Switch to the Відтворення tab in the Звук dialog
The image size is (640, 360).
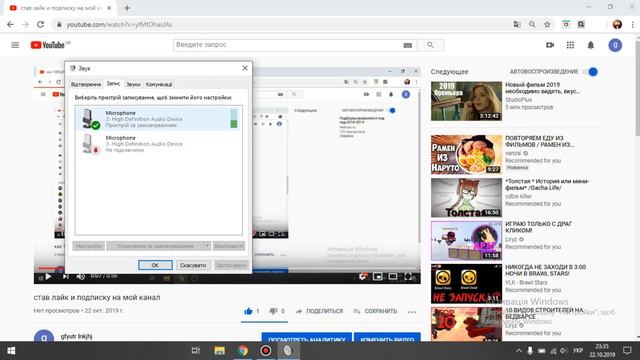[86, 84]
